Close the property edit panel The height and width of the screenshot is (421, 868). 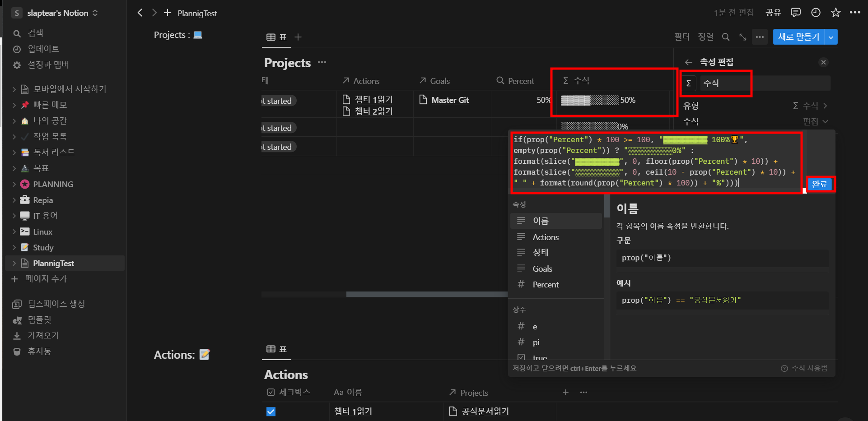tap(823, 62)
